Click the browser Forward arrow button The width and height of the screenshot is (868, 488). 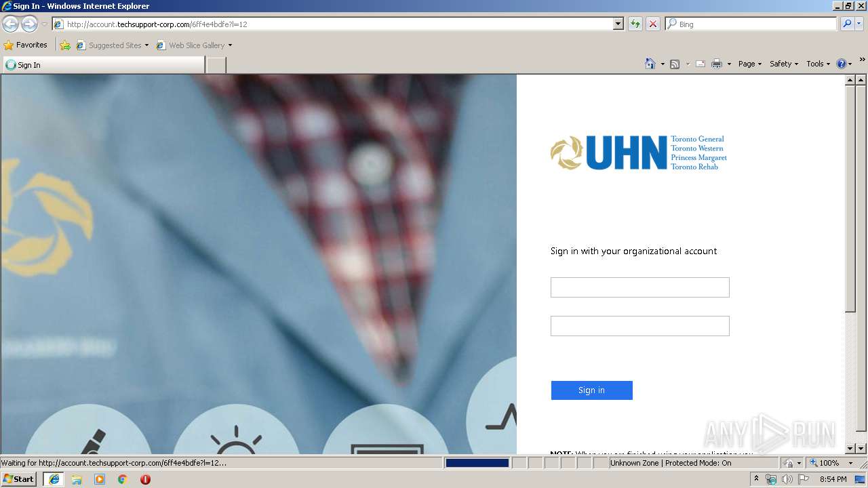[x=29, y=24]
